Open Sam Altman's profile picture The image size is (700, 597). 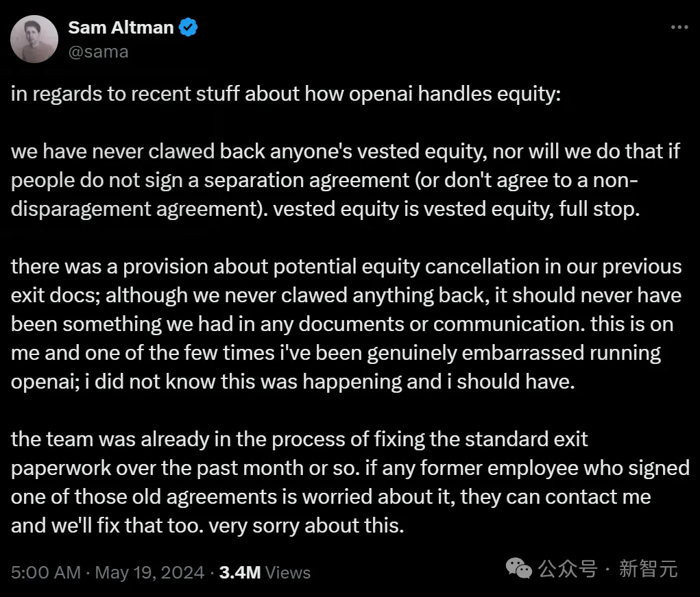point(34,39)
